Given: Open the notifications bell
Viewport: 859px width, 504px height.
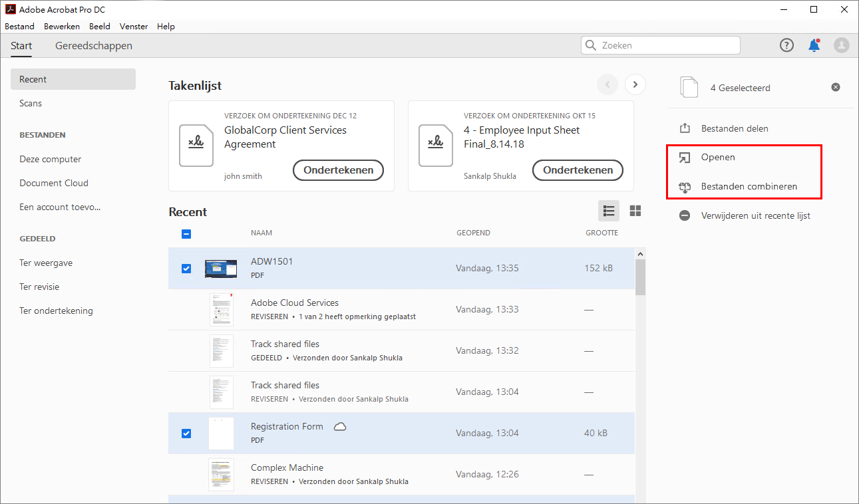Looking at the screenshot, I should tap(814, 45).
